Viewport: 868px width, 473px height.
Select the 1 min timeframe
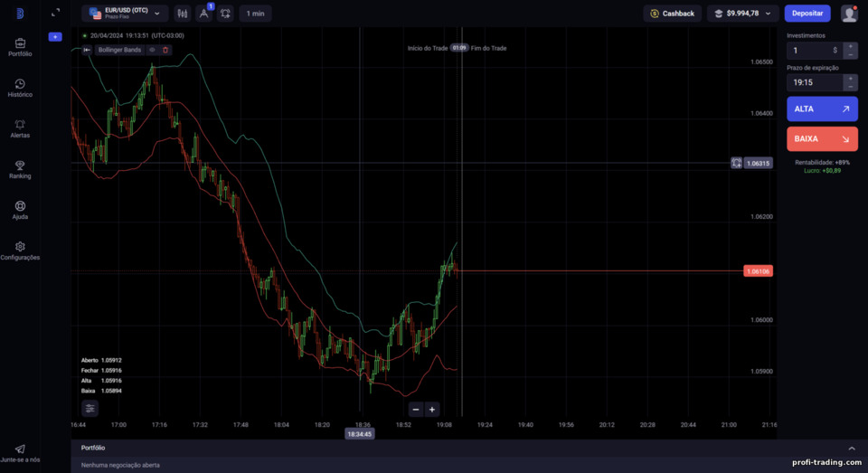pyautogui.click(x=255, y=14)
